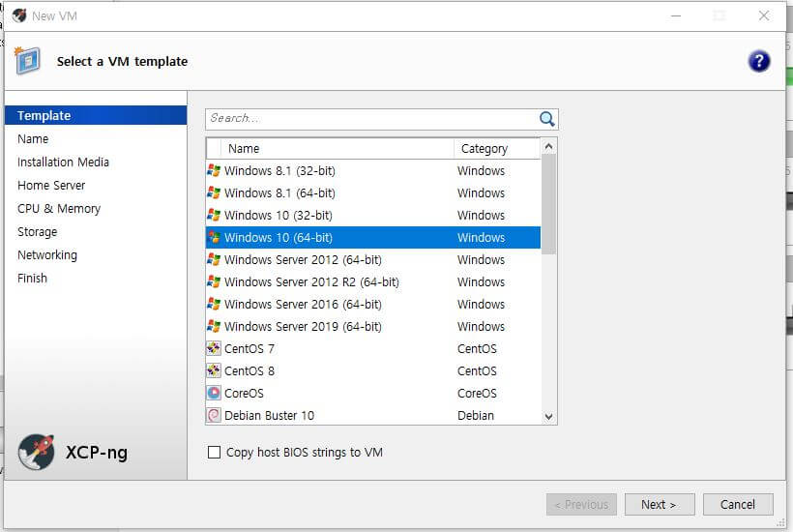Click the CentOS 7 template icon

point(214,348)
